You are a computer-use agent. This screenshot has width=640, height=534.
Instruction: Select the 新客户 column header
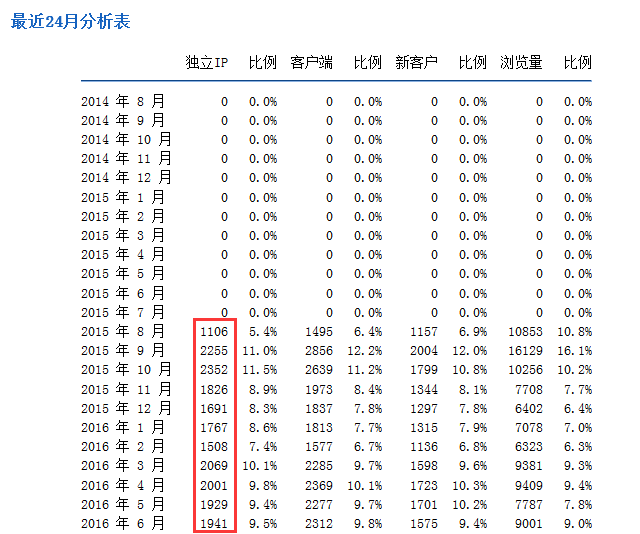point(417,62)
